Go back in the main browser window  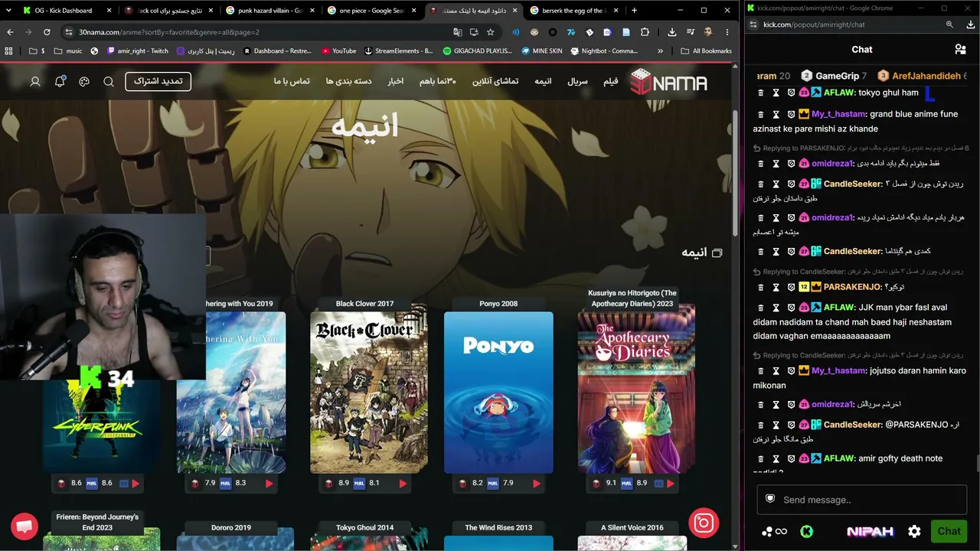[x=10, y=32]
